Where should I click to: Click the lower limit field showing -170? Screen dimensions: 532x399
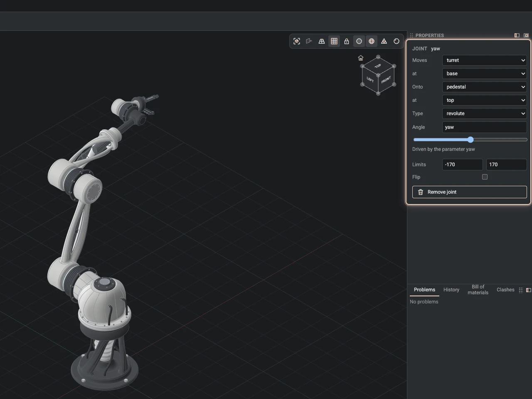pos(463,165)
